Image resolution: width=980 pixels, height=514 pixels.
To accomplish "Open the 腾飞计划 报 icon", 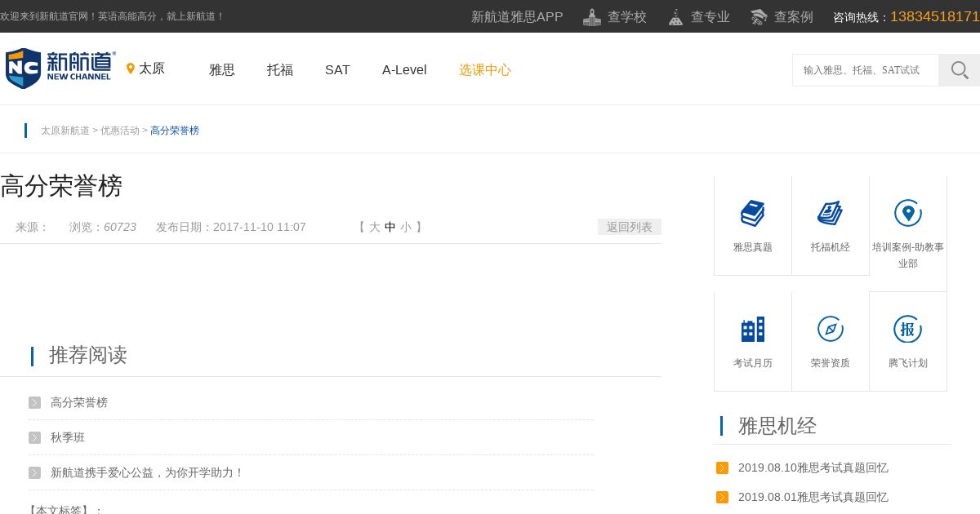I will (x=908, y=329).
